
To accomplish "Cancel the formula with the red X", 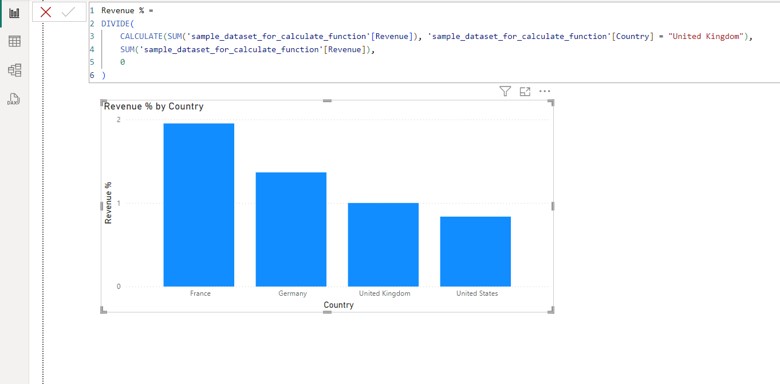I will [46, 12].
